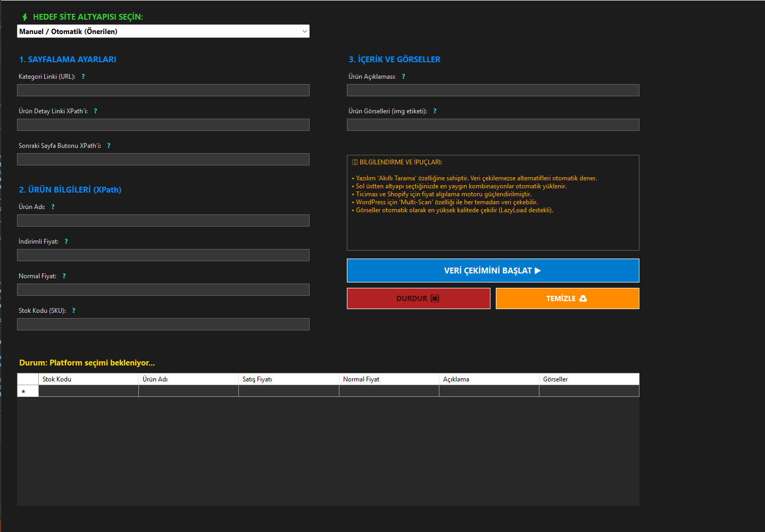This screenshot has height=532, width=765.
Task: Sort by the Stok Kodu column header
Action: tap(88, 379)
